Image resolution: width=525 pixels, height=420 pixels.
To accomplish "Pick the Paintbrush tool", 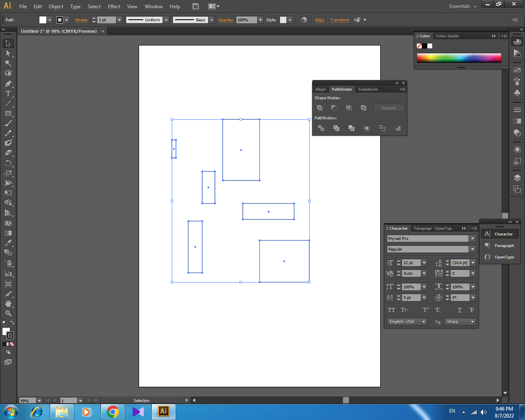I will [8, 123].
